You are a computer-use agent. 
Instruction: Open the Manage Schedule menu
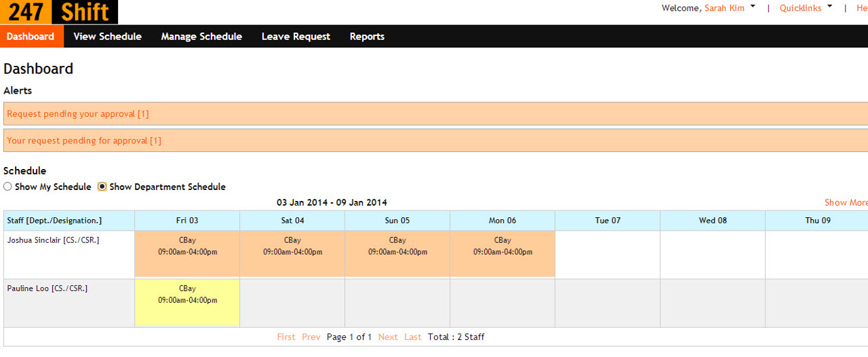[201, 37]
